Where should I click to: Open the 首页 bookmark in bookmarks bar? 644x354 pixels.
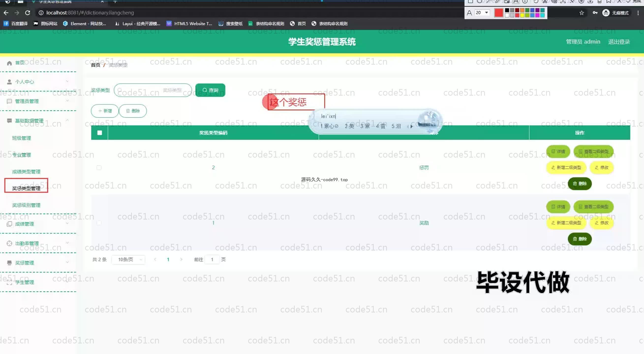coord(298,24)
